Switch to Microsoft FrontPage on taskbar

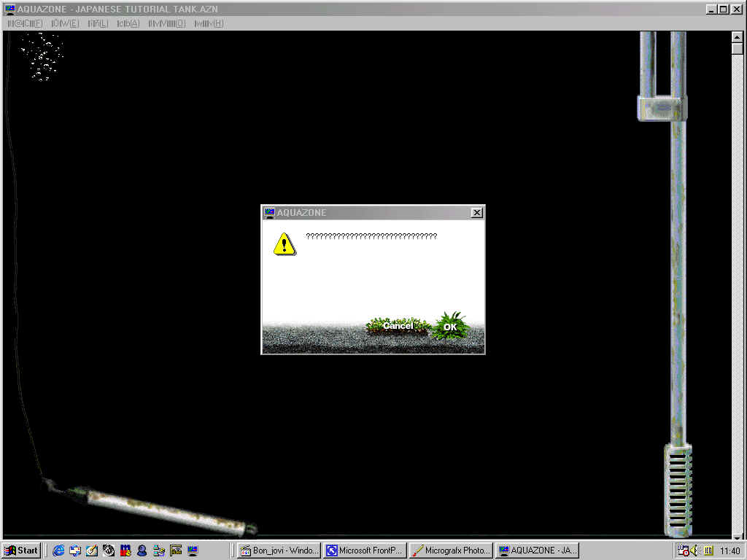(x=365, y=551)
